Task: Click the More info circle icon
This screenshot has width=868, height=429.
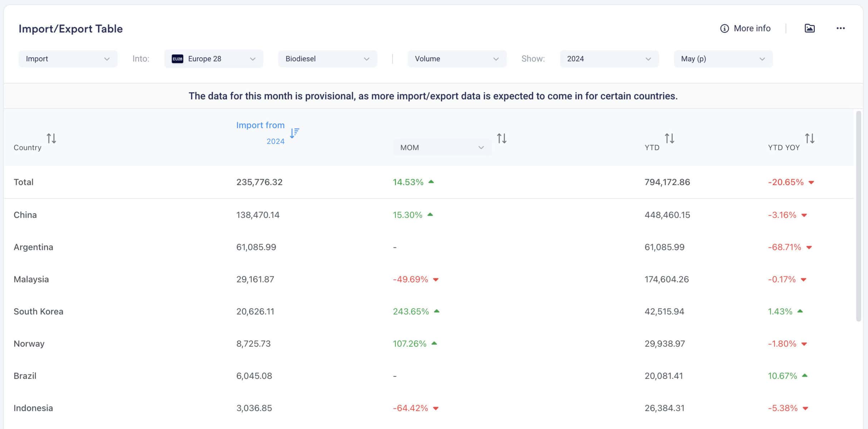Action: (724, 29)
